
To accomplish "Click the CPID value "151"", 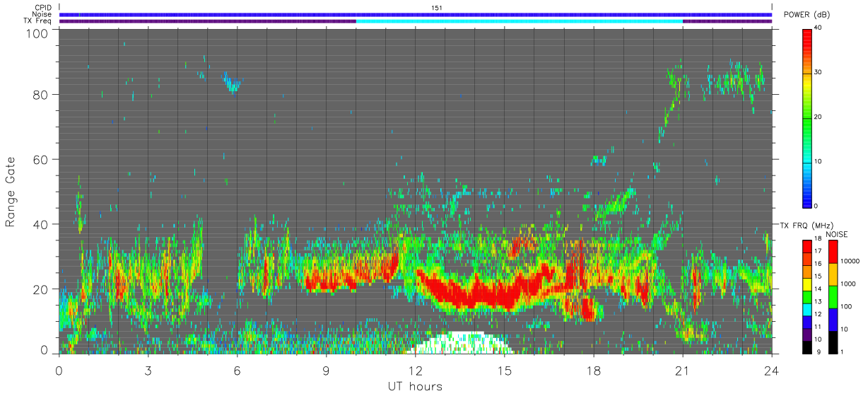I will coord(436,7).
